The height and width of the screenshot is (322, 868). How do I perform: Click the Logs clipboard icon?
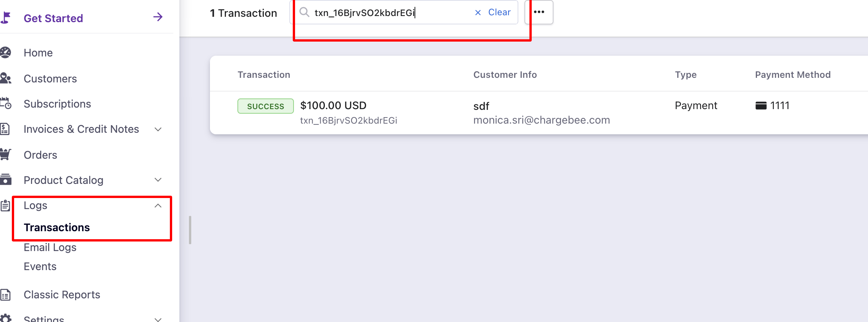pos(5,206)
